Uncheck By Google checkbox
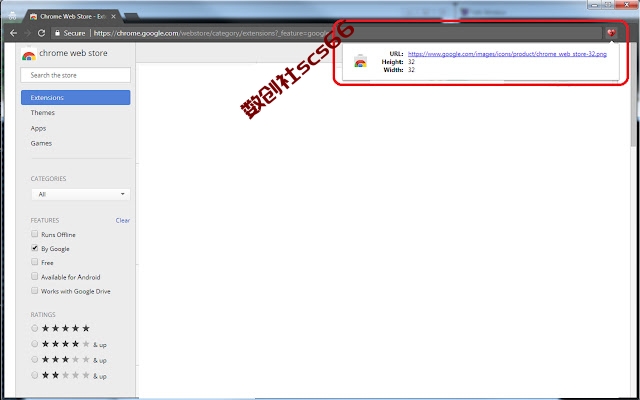This screenshot has height=400, width=640. 35,248
